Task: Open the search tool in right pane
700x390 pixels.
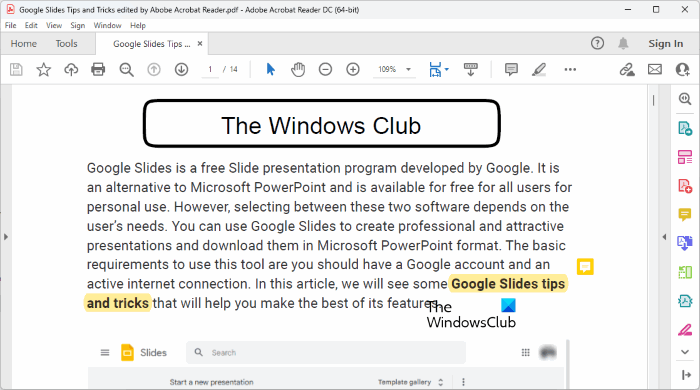Action: click(685, 99)
